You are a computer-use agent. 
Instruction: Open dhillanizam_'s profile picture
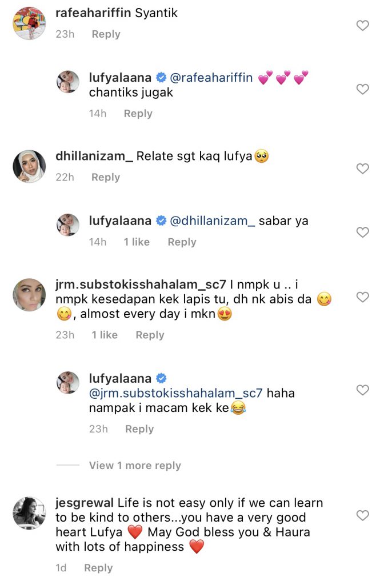[x=29, y=167]
